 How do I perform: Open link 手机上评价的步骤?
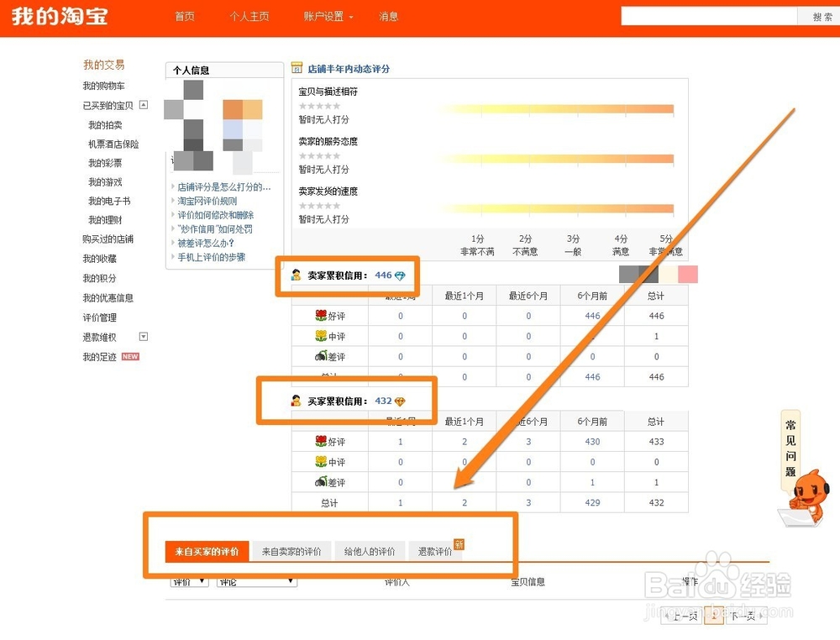coord(212,257)
